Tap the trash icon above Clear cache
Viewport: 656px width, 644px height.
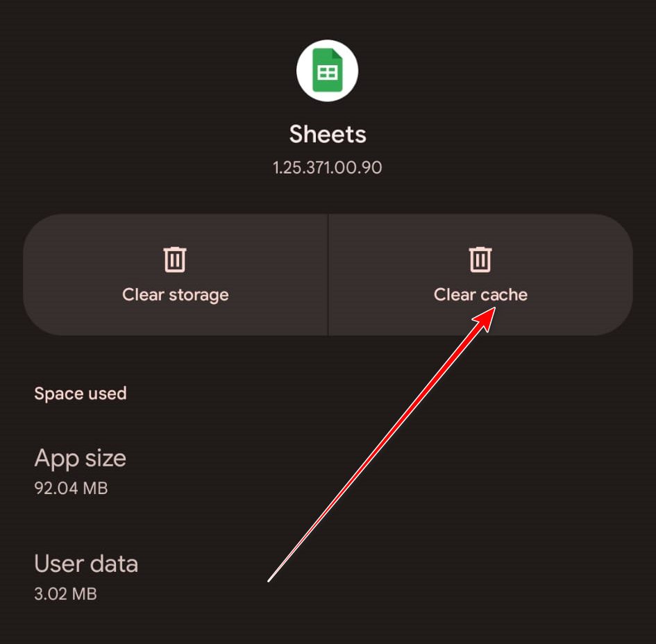[x=480, y=260]
